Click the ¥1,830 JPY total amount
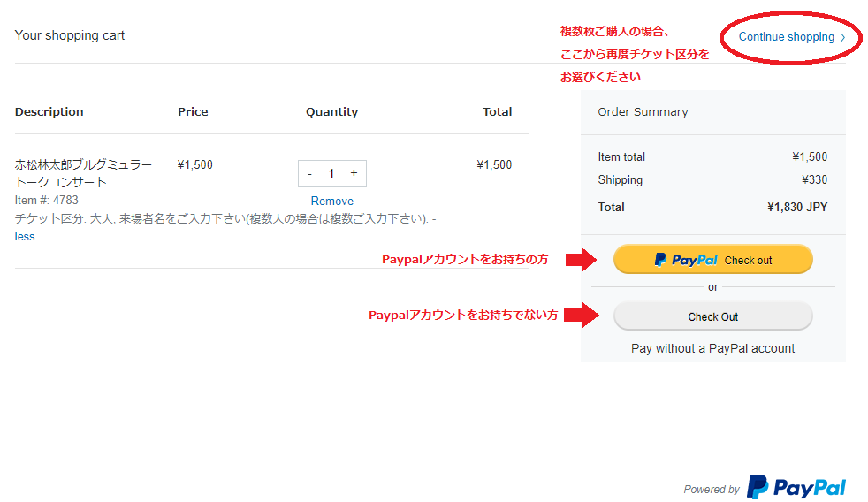The height and width of the screenshot is (502, 868). [x=797, y=207]
